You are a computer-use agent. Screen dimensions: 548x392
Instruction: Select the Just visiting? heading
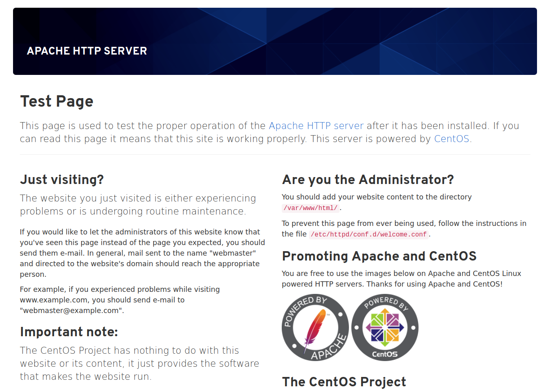pyautogui.click(x=62, y=180)
